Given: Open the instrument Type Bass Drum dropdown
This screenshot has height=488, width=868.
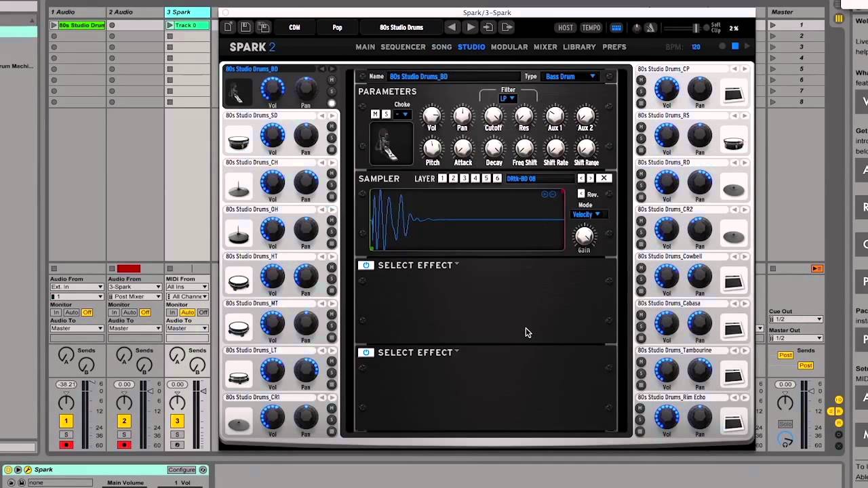Looking at the screenshot, I should [x=570, y=77].
